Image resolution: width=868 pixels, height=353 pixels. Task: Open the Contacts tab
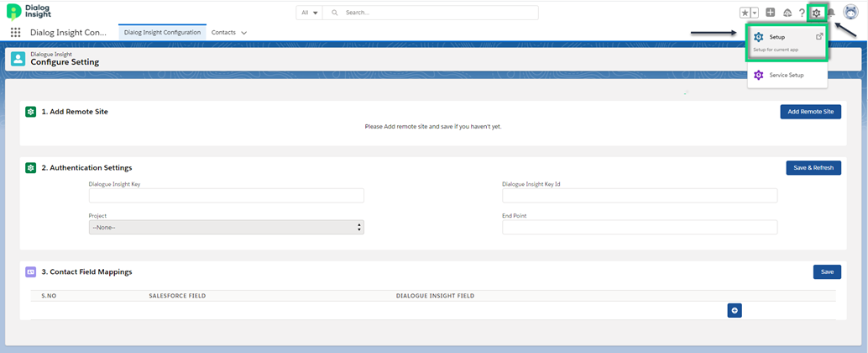(x=223, y=32)
